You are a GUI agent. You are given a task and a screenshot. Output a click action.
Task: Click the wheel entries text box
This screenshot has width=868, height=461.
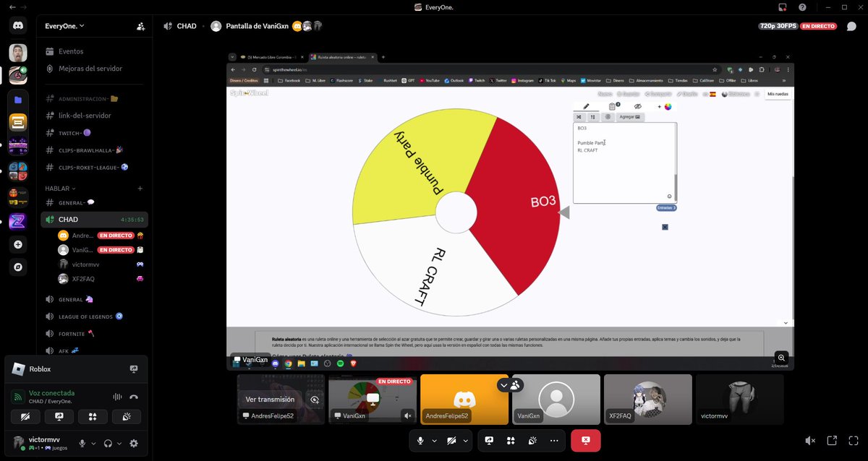[624, 163]
